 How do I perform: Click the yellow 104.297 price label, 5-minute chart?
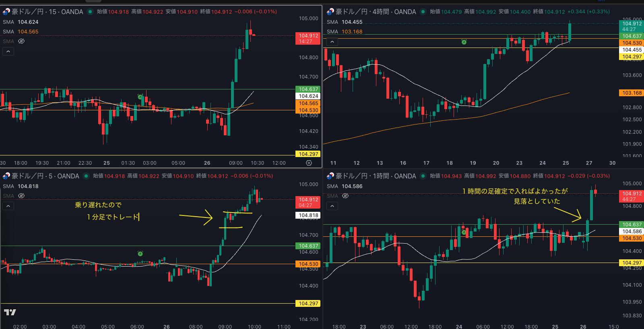(x=308, y=303)
